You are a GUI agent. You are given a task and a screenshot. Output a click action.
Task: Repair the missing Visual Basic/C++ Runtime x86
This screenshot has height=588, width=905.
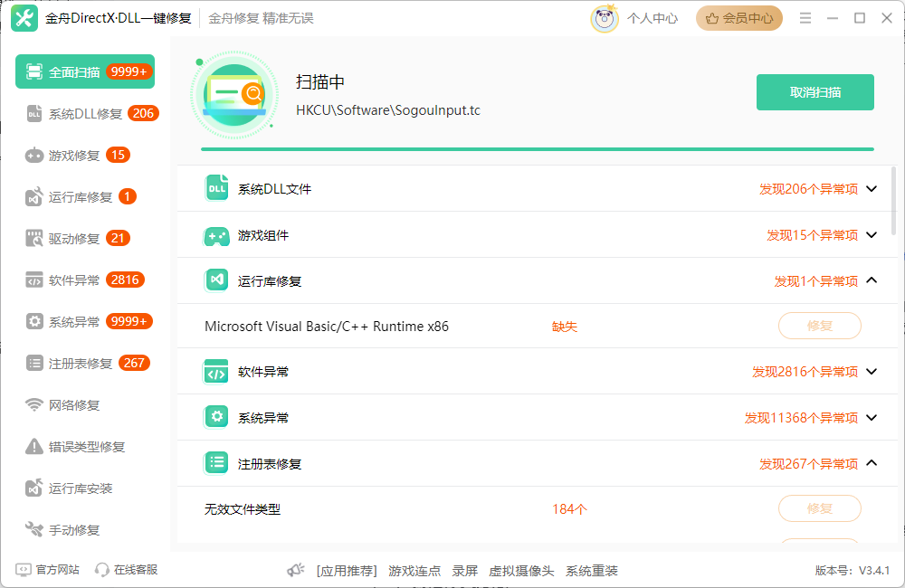819,326
